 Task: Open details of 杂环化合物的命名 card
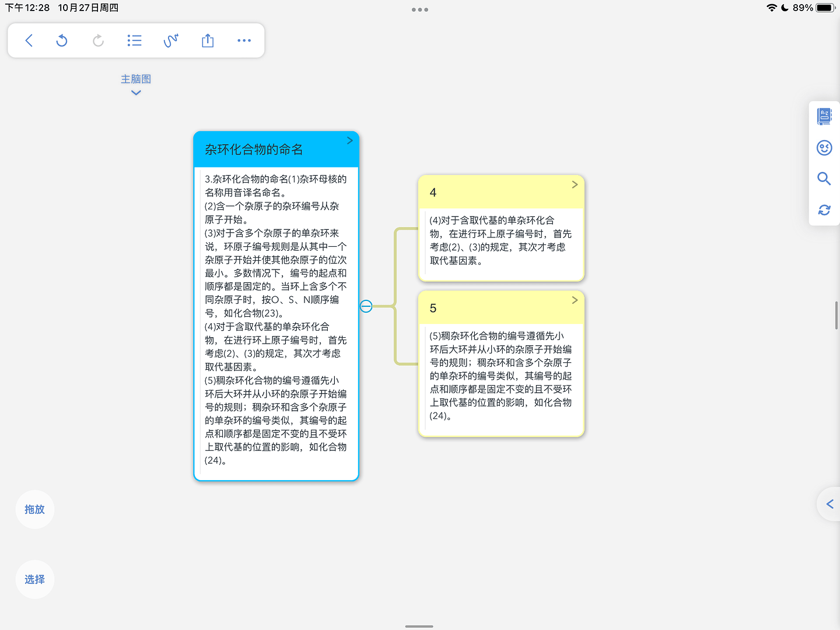(349, 141)
